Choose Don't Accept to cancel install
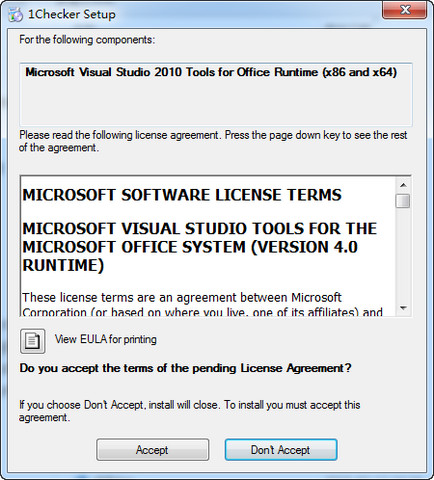434x480 pixels. point(281,450)
